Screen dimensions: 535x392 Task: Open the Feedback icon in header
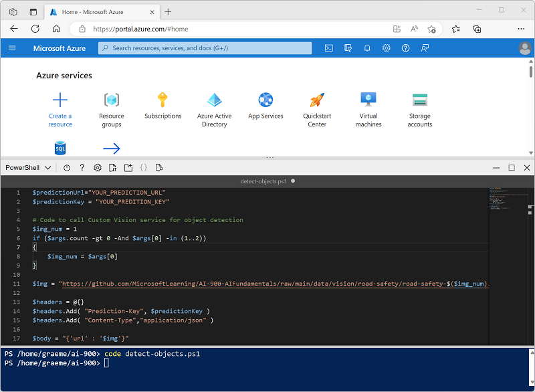click(x=425, y=48)
